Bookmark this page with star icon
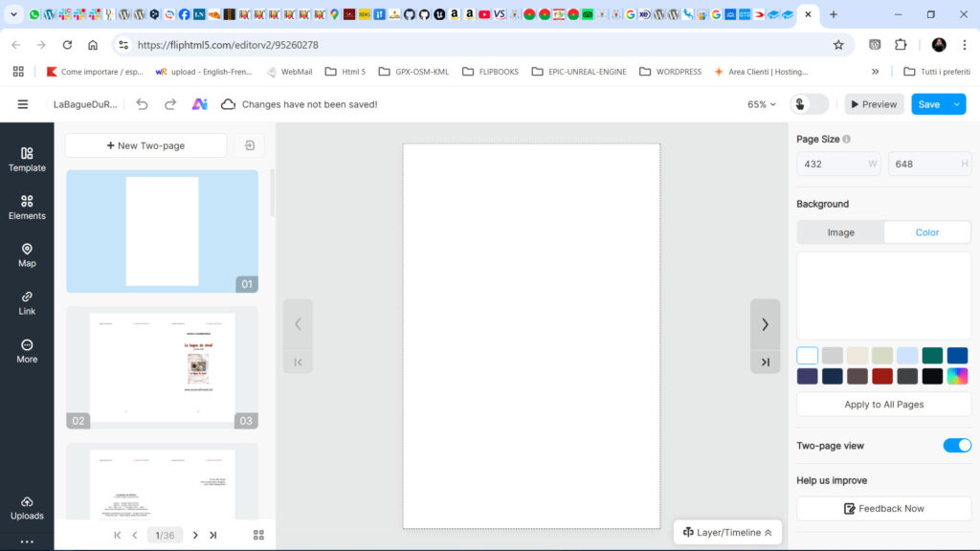Screen dimensions: 980x551 click(x=838, y=45)
